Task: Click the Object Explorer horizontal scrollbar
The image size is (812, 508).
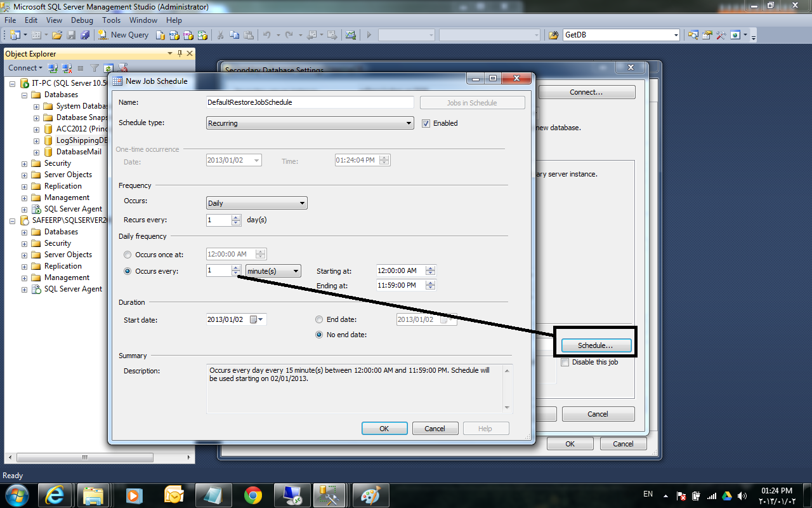Action: pyautogui.click(x=99, y=457)
